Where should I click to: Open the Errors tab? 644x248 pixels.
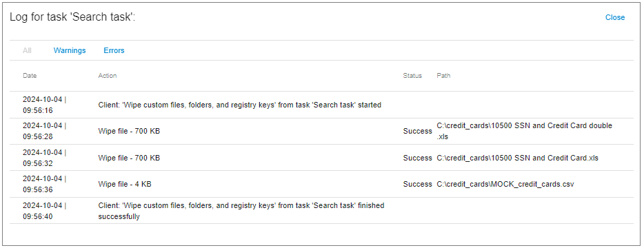[x=114, y=50]
